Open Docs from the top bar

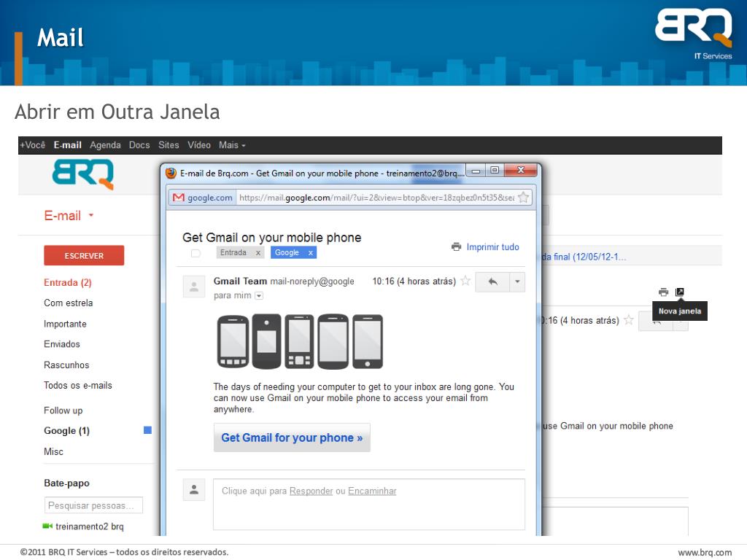[x=139, y=145]
